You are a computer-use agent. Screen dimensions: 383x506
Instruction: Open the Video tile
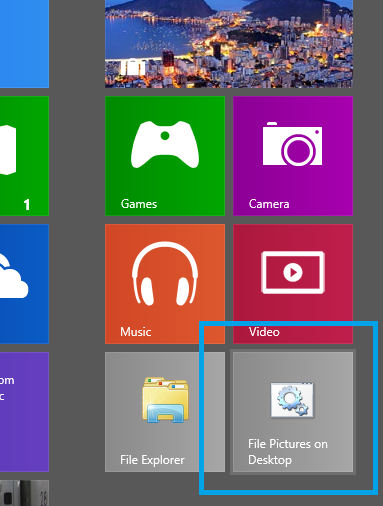(x=293, y=284)
